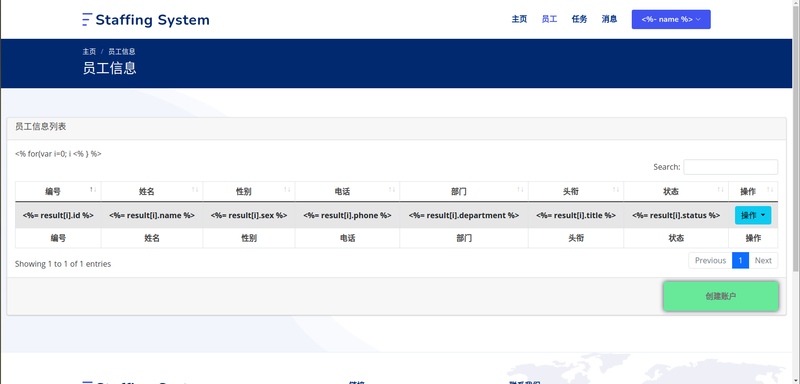Sort table by 编号 column
Viewport: 800px width, 384px height.
[58, 192]
